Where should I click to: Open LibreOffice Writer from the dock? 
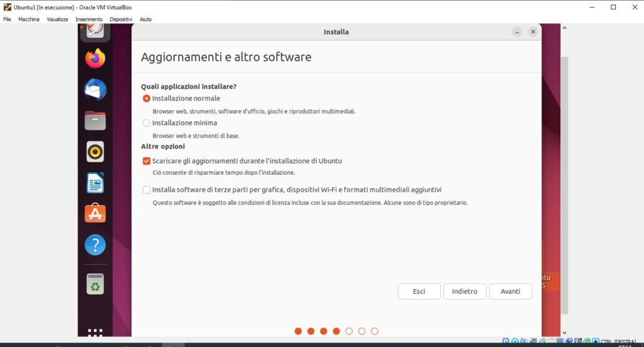tap(95, 183)
